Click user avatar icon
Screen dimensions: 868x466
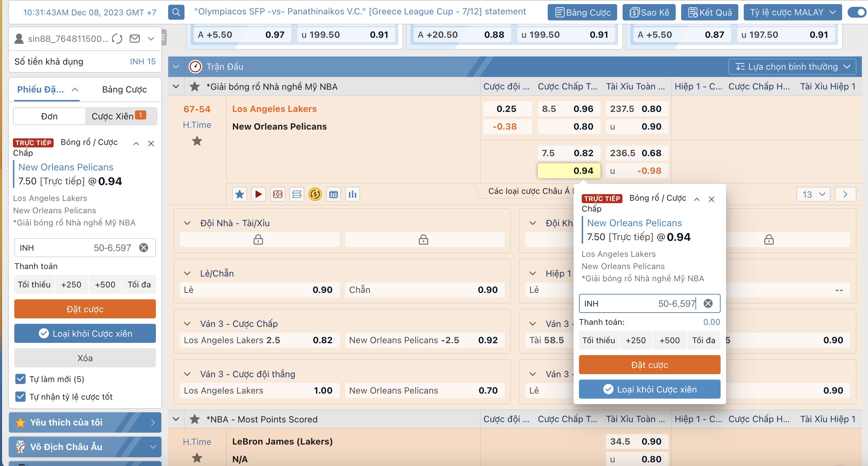(x=19, y=39)
